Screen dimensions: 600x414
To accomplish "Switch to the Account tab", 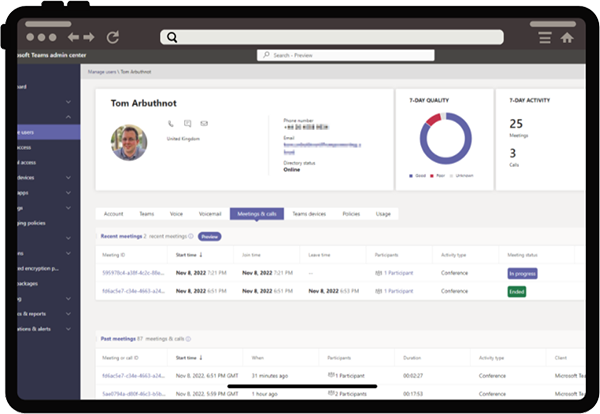I will click(114, 214).
